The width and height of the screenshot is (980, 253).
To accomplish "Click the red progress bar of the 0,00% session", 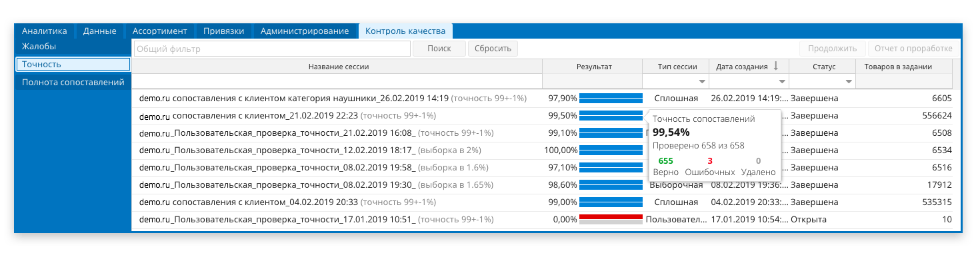I will click(611, 218).
